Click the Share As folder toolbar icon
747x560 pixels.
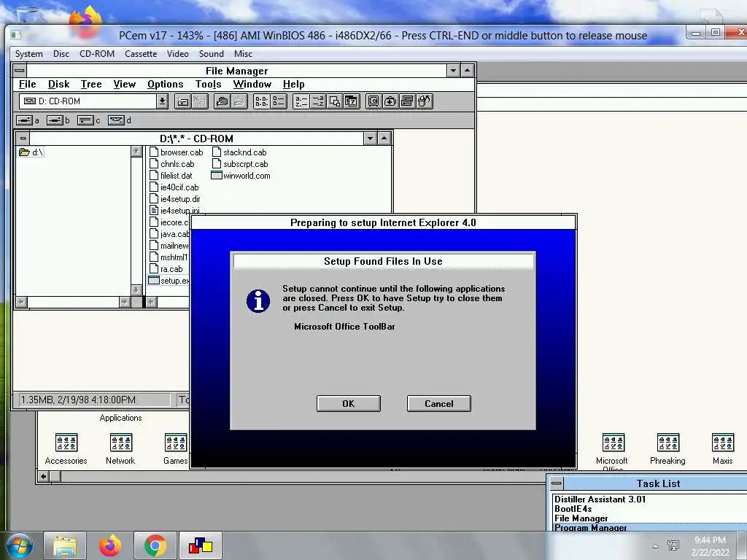pyautogui.click(x=222, y=101)
